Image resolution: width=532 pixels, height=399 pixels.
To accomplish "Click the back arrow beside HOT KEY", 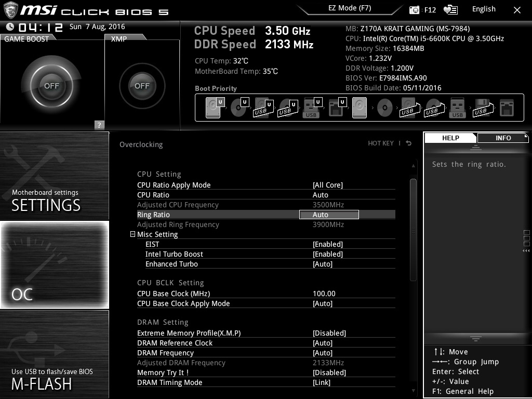I will click(408, 143).
